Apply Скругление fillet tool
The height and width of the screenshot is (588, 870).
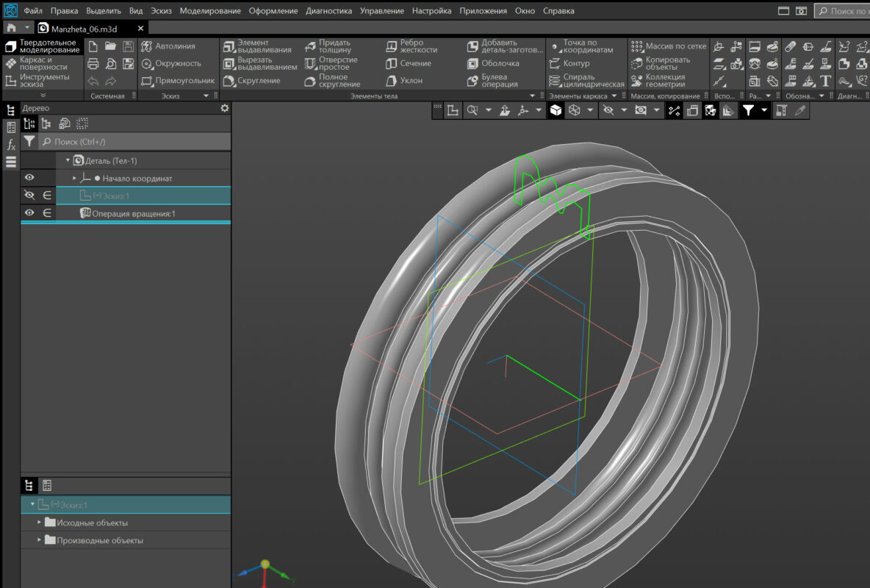point(251,81)
